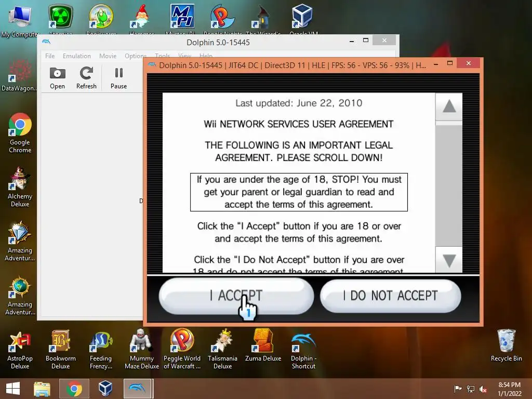This screenshot has width=532, height=399.
Task: Click the Open toolbar icon in Dolphin
Action: pos(57,78)
